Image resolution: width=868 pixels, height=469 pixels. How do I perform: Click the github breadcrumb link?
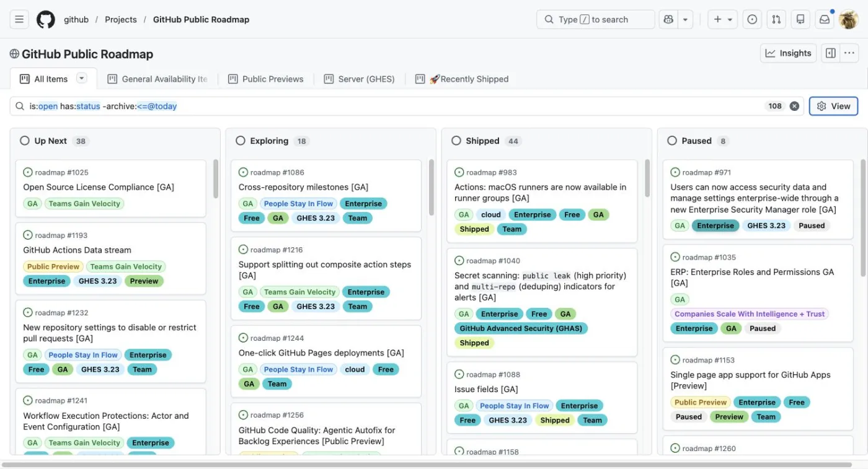(x=76, y=19)
